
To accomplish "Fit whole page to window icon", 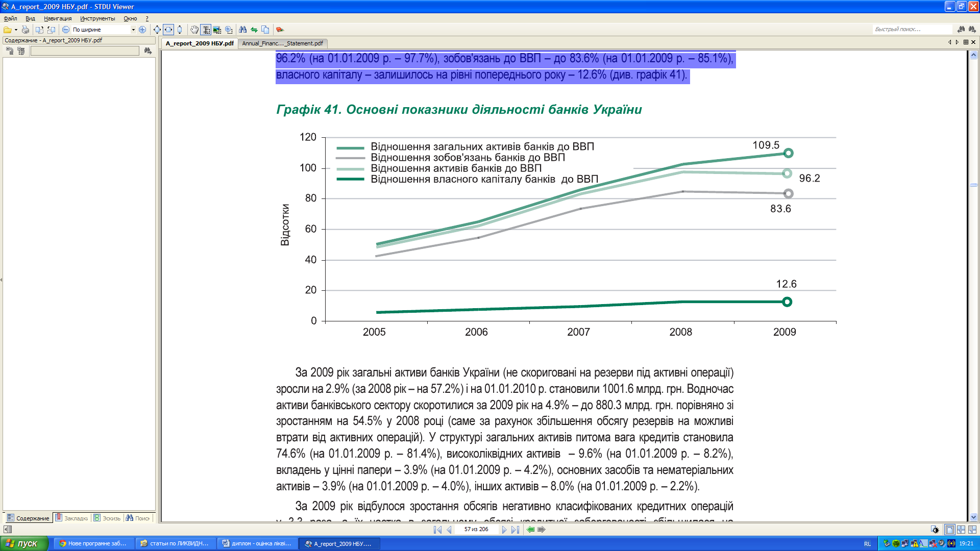I will pyautogui.click(x=157, y=30).
